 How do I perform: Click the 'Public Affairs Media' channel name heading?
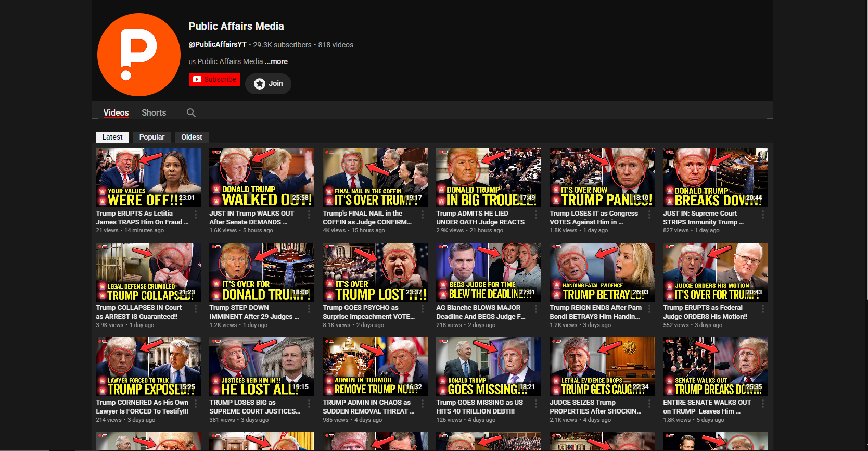[236, 26]
